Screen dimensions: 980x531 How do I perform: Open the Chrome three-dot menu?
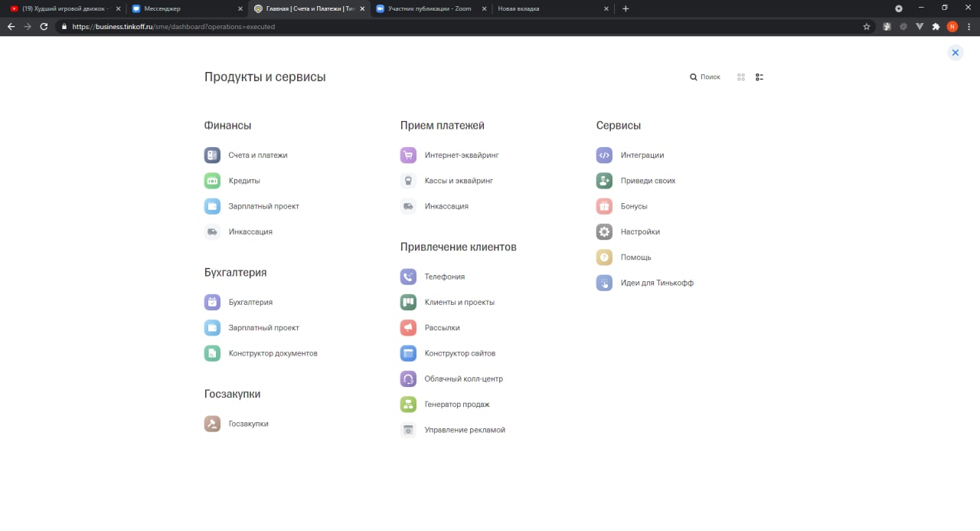click(969, 26)
